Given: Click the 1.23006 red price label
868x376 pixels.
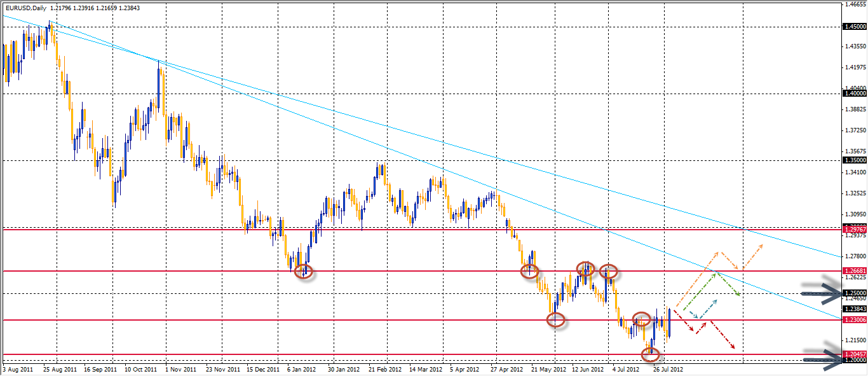Looking at the screenshot, I should pyautogui.click(x=854, y=319).
